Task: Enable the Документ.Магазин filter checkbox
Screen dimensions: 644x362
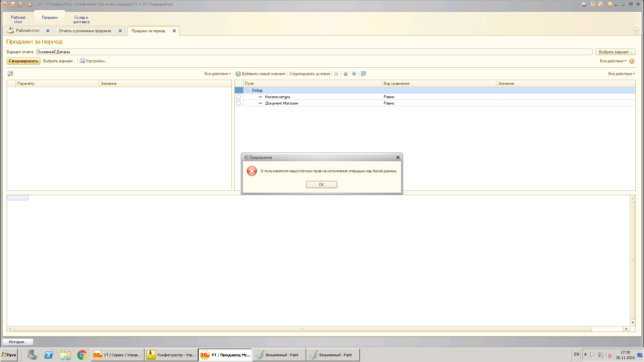Action: [x=238, y=103]
